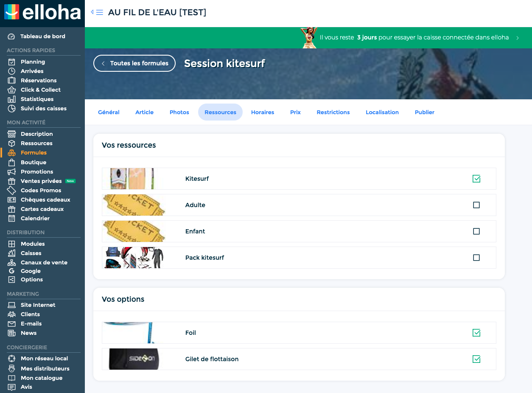Click the Pack kitesurf equipment thumbnail
Image resolution: width=532 pixels, height=393 pixels.
coord(134,258)
